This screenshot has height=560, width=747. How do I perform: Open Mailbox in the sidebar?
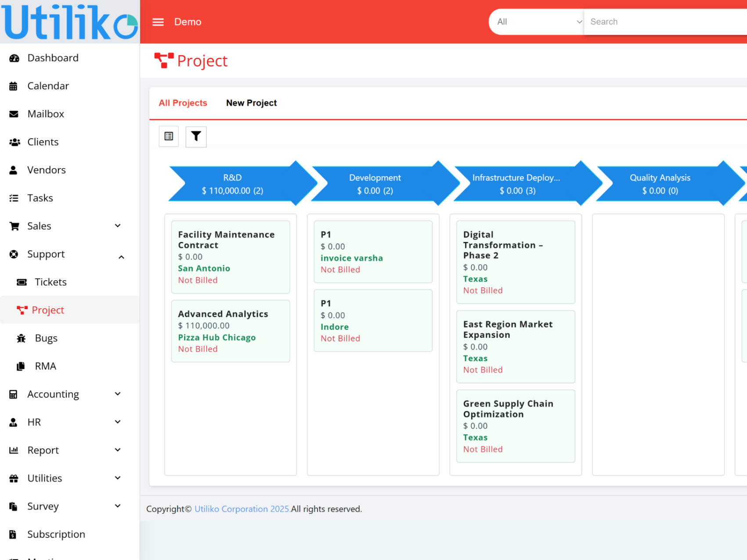tap(46, 114)
